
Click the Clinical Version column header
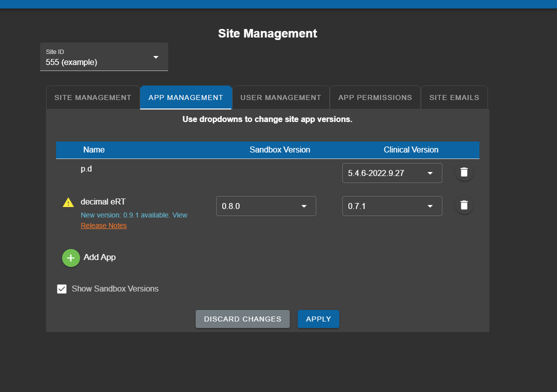coord(411,149)
